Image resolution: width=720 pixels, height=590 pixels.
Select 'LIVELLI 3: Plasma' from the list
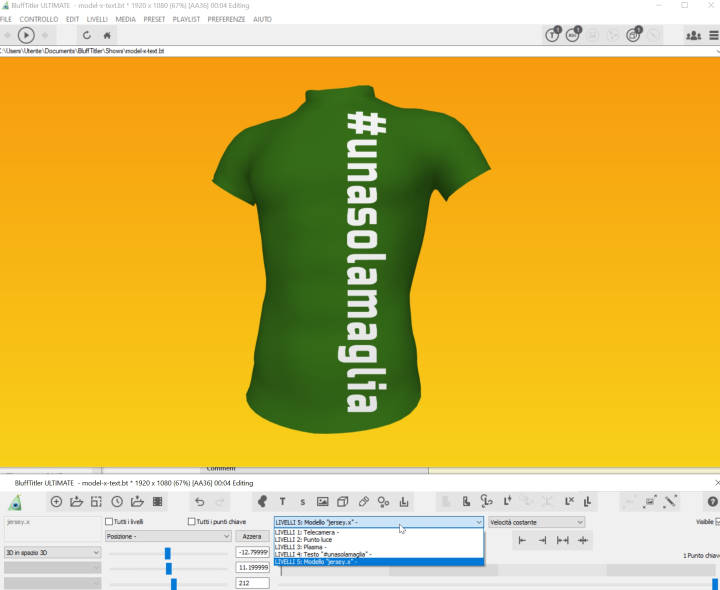[379, 547]
